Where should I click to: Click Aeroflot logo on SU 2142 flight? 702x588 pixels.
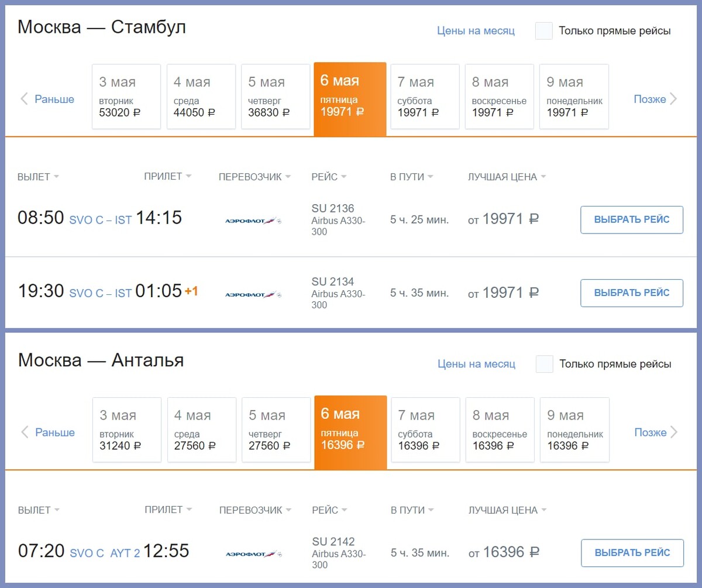coord(254,553)
